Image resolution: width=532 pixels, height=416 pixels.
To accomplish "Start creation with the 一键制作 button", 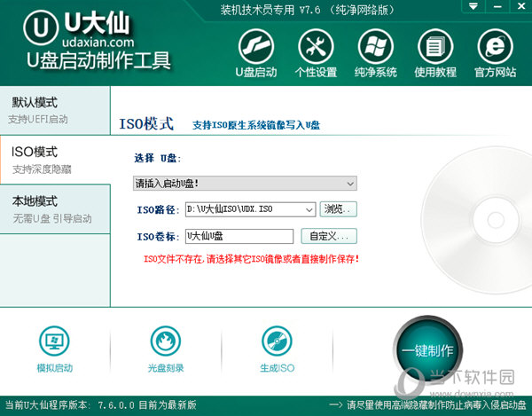I will click(427, 350).
